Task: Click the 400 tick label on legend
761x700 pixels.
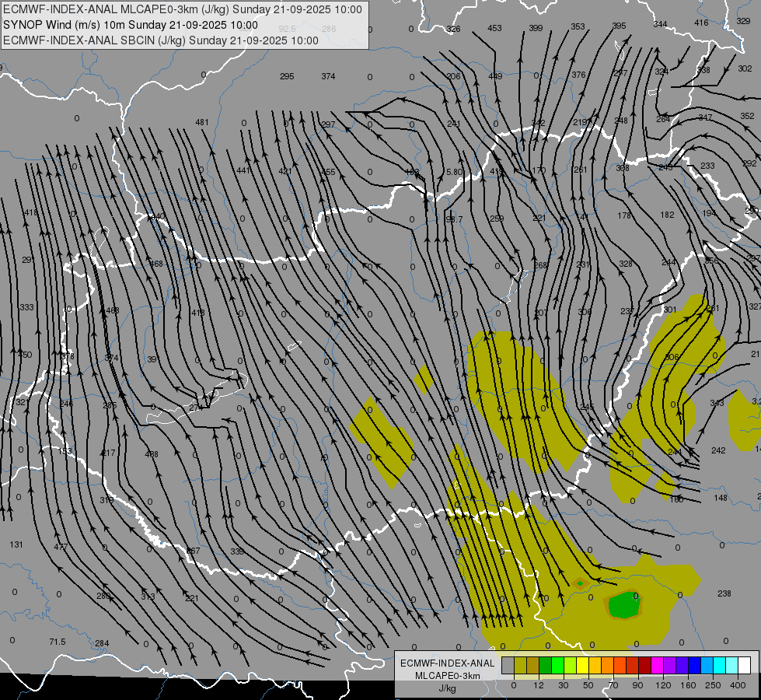Action: (x=738, y=685)
